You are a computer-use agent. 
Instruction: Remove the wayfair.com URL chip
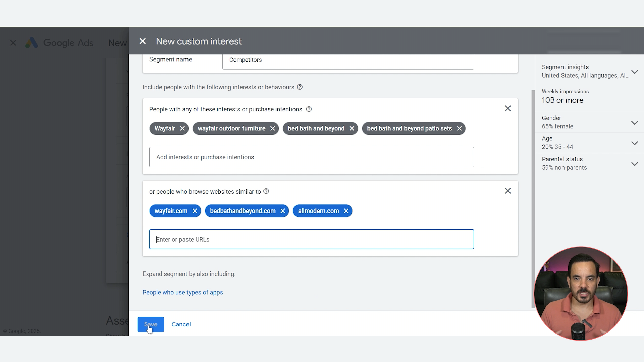click(x=195, y=211)
